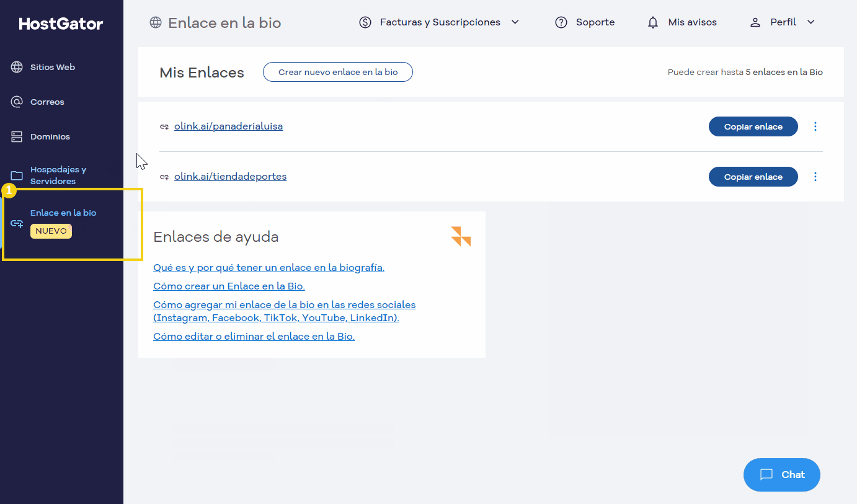Click the Enlaces de ayuda heading
The image size is (857, 504).
(216, 237)
